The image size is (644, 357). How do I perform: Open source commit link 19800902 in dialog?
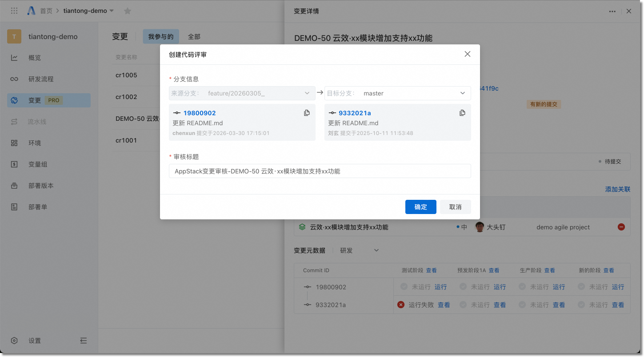pyautogui.click(x=200, y=113)
